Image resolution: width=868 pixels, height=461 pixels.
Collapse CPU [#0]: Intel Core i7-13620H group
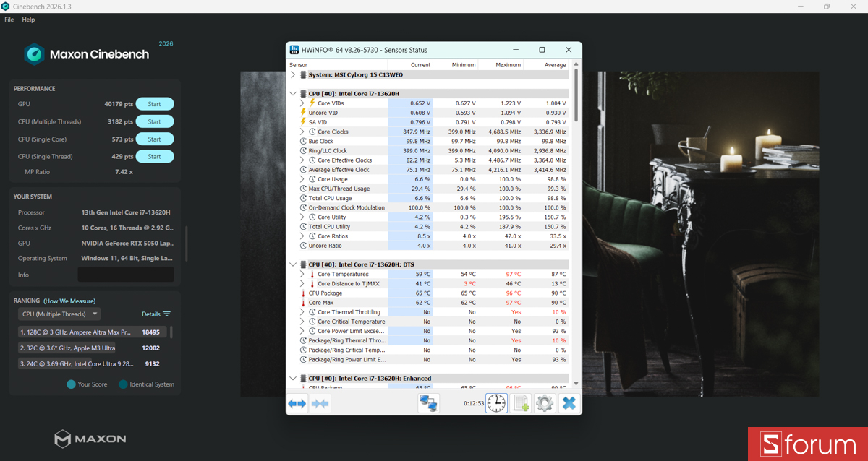(x=293, y=94)
